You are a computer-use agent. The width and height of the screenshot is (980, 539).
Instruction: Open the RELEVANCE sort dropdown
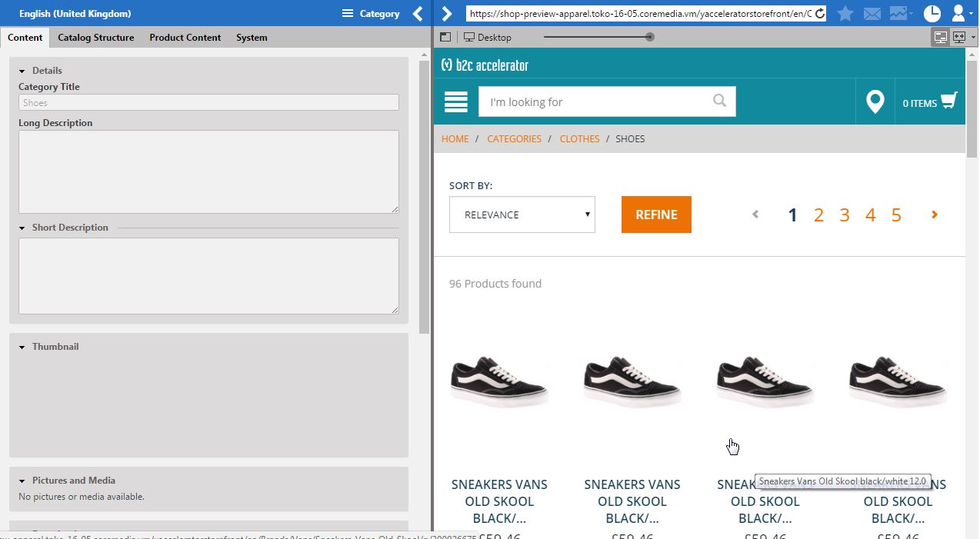click(522, 215)
